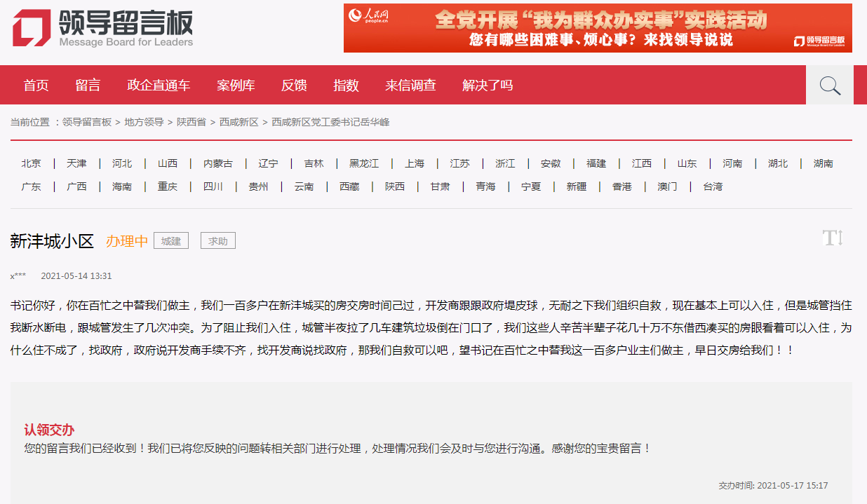Choose 黑龙江 from province list
867x504 pixels.
[x=364, y=163]
